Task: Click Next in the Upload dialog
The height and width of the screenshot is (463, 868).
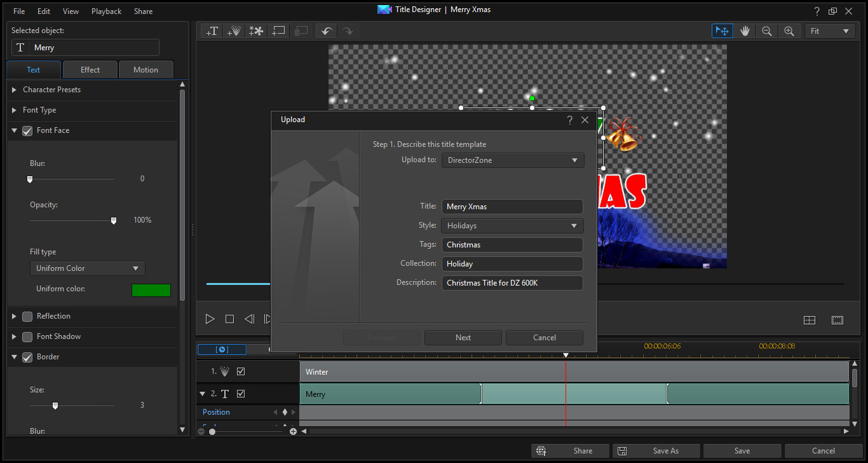Action: point(463,338)
